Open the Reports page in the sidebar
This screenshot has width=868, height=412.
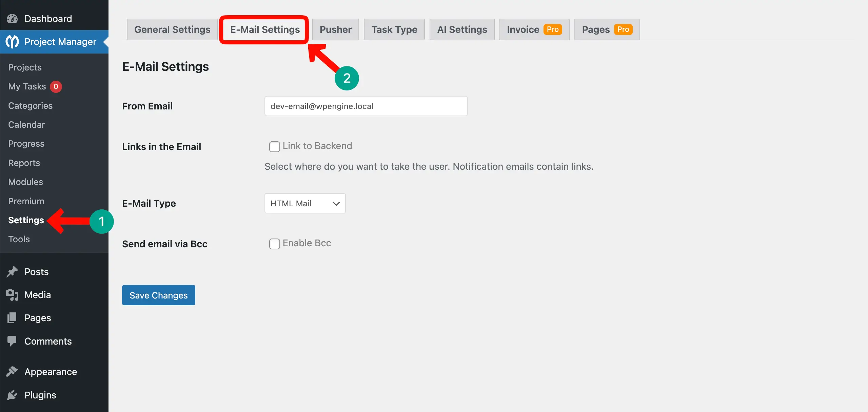[x=24, y=163]
